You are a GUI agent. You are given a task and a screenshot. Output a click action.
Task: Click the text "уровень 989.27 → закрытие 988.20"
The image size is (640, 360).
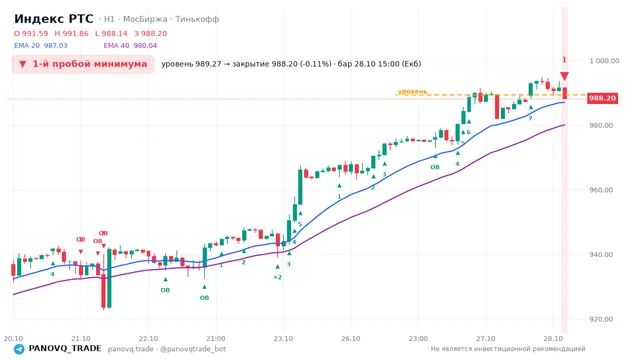tap(229, 64)
